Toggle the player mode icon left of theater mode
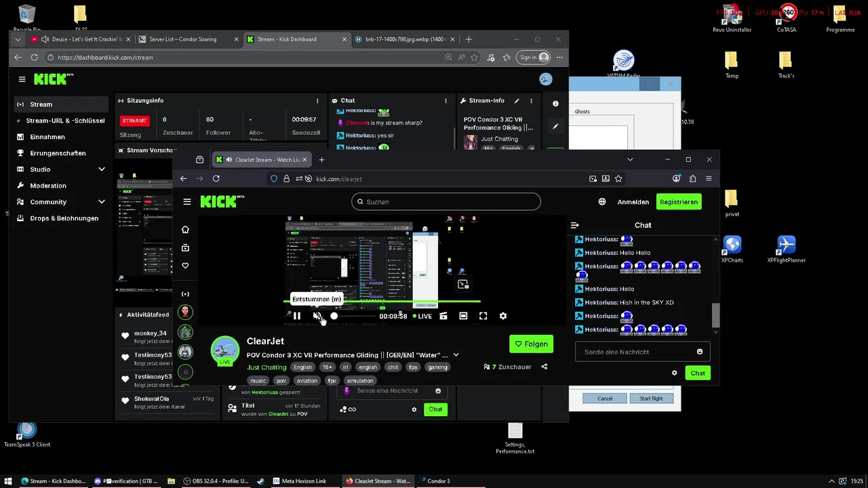 [443, 316]
